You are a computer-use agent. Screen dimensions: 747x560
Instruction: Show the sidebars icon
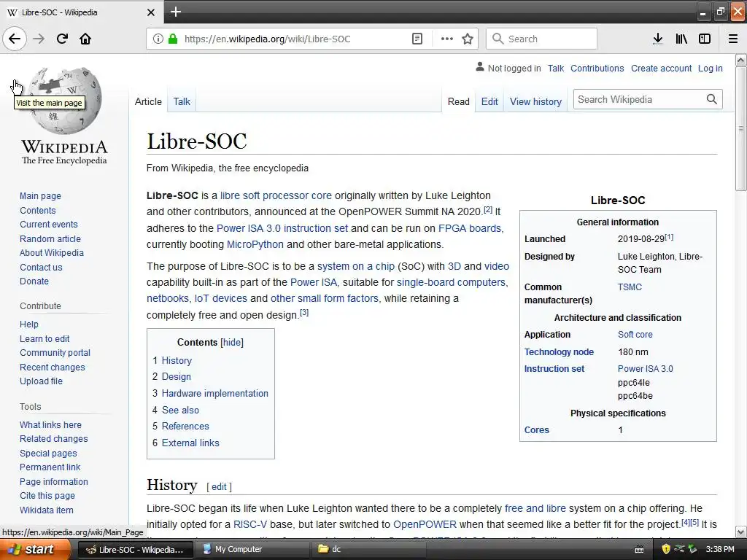[x=705, y=39]
